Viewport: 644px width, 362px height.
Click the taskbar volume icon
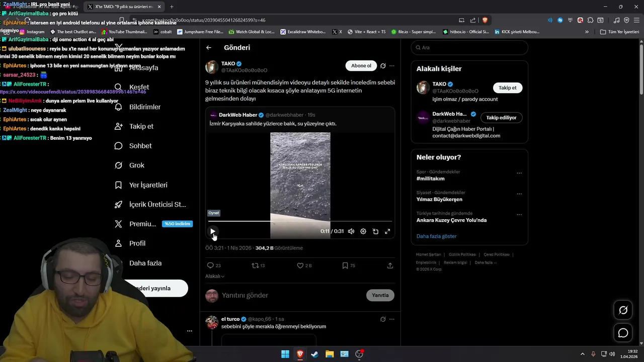tap(612, 354)
